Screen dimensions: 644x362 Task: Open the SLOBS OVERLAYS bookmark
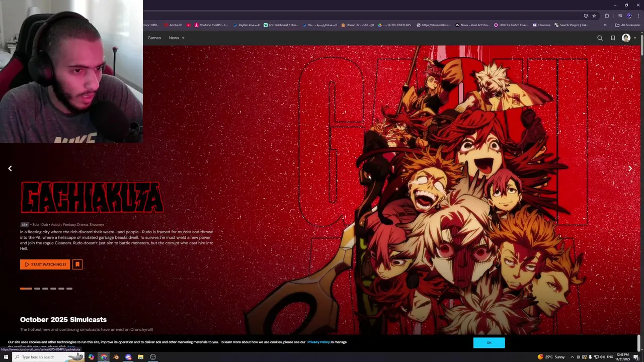pyautogui.click(x=394, y=25)
